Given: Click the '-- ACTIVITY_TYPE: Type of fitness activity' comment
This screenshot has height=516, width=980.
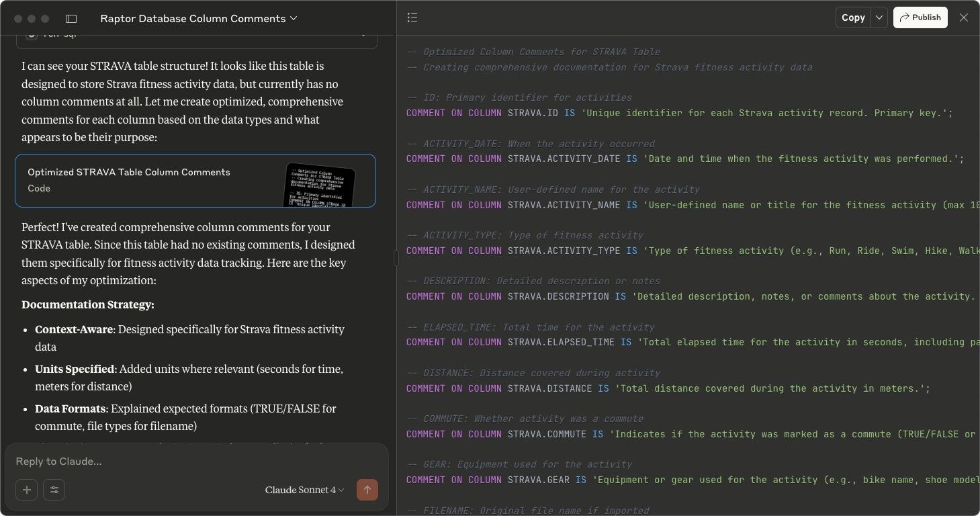Looking at the screenshot, I should (525, 235).
